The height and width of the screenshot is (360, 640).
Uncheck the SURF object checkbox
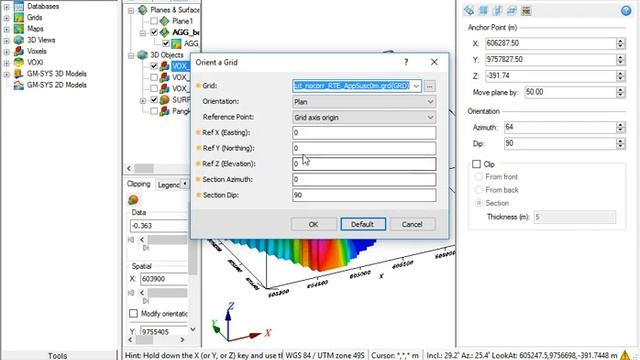pos(154,100)
